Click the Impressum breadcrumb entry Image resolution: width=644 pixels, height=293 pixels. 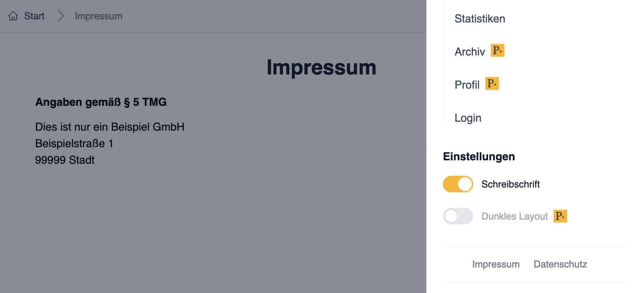[x=98, y=16]
